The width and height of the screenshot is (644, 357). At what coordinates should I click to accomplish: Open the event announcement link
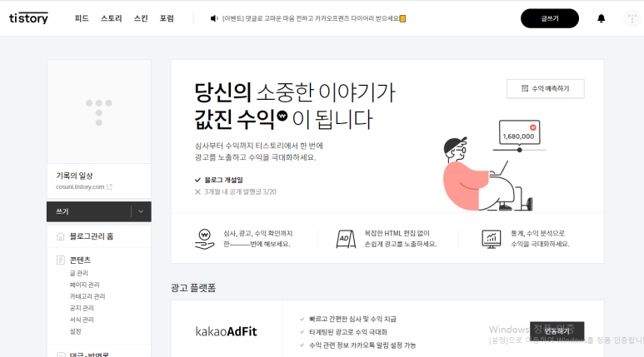coord(314,18)
